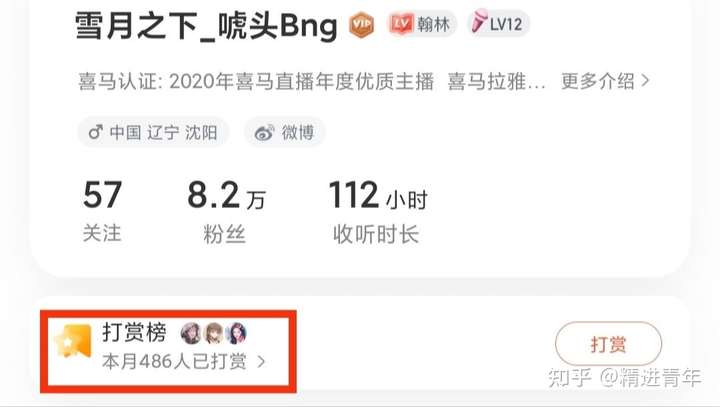View first tipper avatar in 打赏榜

[x=191, y=333]
